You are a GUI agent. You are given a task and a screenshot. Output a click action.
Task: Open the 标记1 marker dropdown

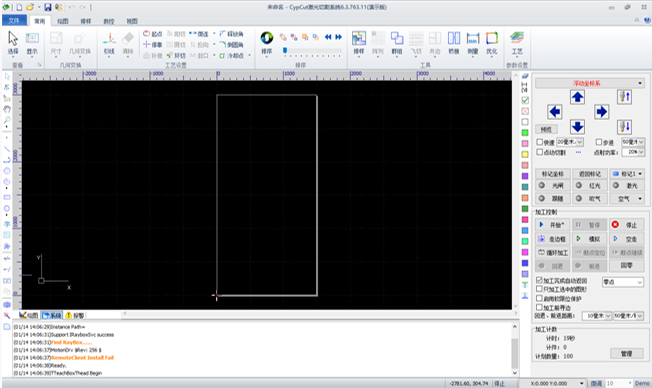[640, 174]
